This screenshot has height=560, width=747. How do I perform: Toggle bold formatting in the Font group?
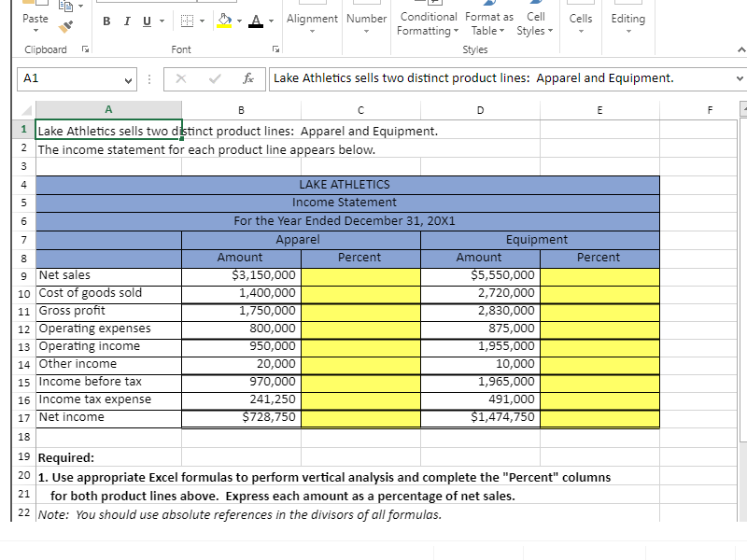pos(106,21)
